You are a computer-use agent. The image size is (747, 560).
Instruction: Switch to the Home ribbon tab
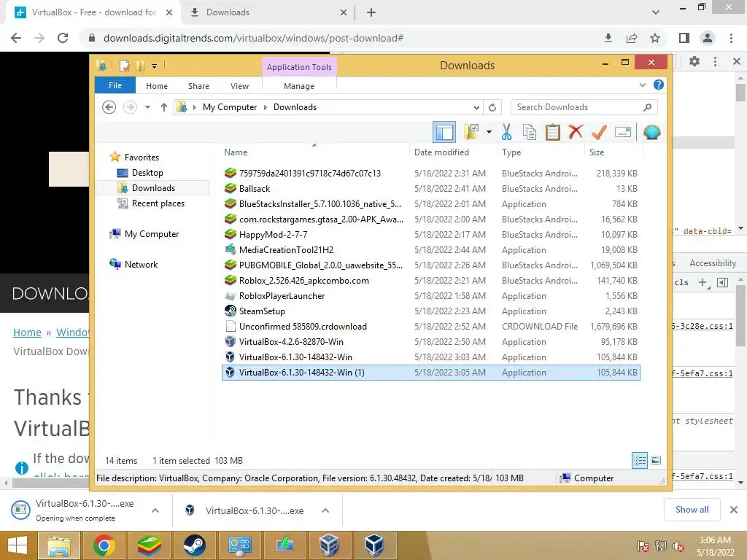click(x=157, y=86)
